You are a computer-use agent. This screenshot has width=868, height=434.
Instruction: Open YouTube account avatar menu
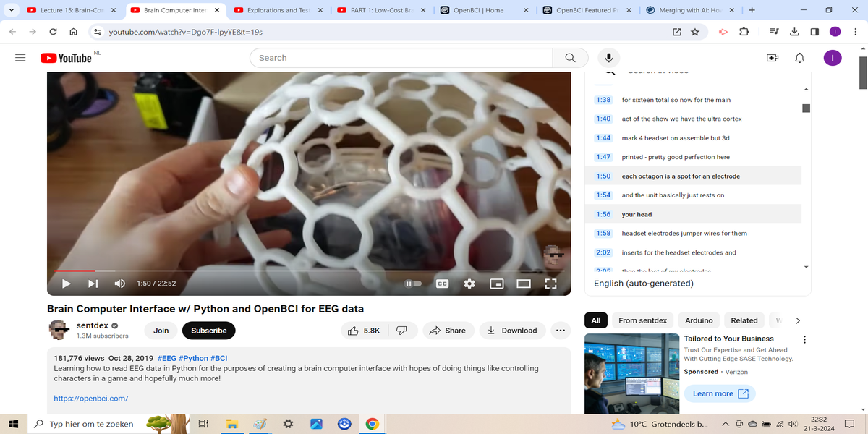[x=833, y=58]
